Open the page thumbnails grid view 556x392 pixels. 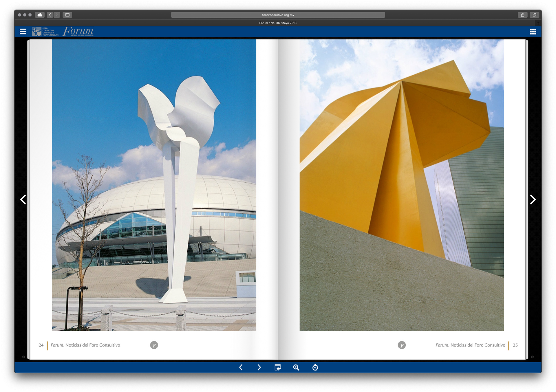533,32
